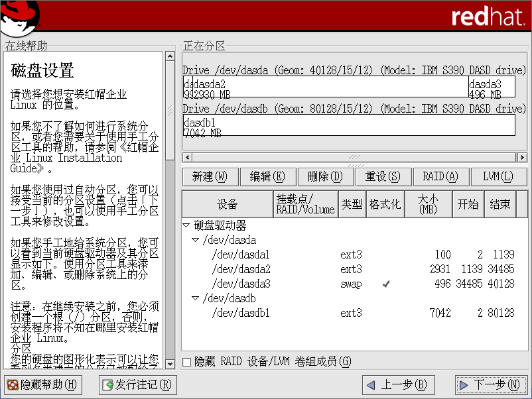Click the pane resize grip below drive diagram

point(356,166)
